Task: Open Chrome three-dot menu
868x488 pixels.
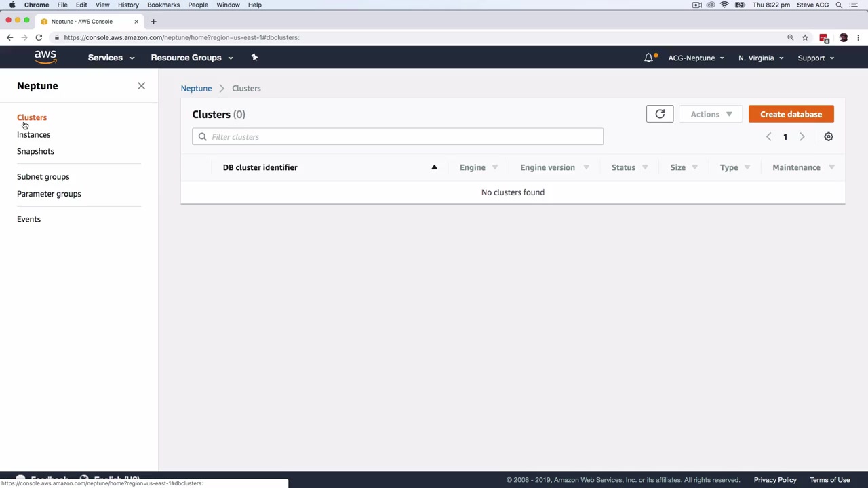Action: coord(859,37)
